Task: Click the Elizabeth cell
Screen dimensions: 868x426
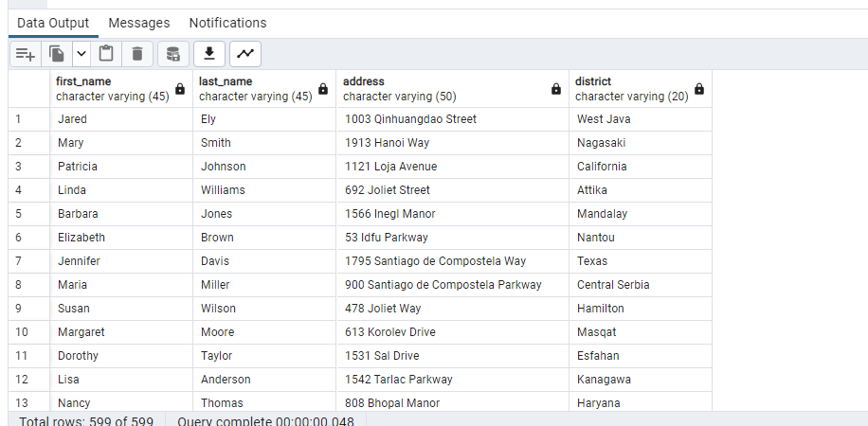Action: click(x=121, y=238)
